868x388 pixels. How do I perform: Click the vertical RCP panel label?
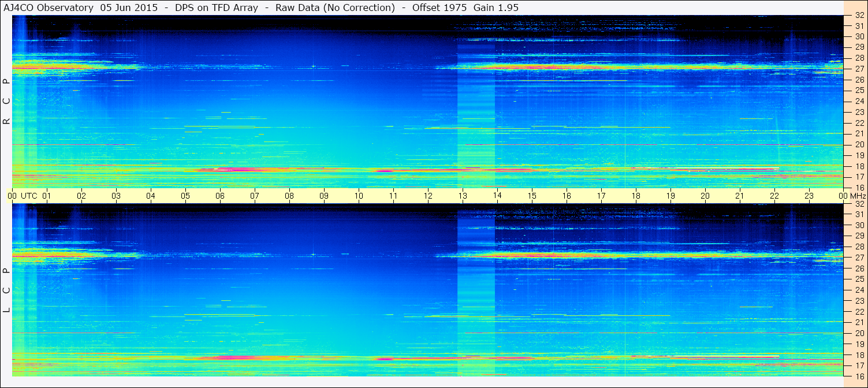6,101
